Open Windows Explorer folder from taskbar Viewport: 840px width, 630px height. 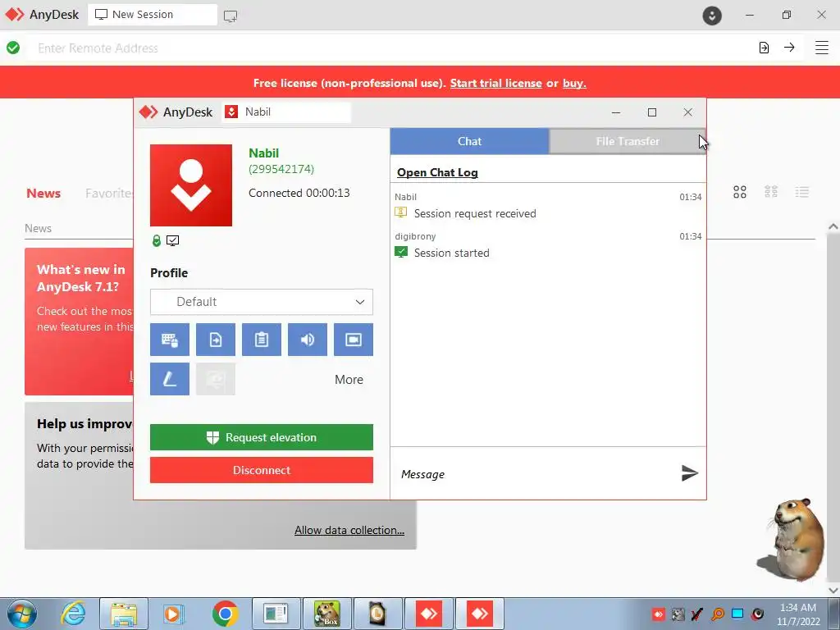click(x=124, y=614)
